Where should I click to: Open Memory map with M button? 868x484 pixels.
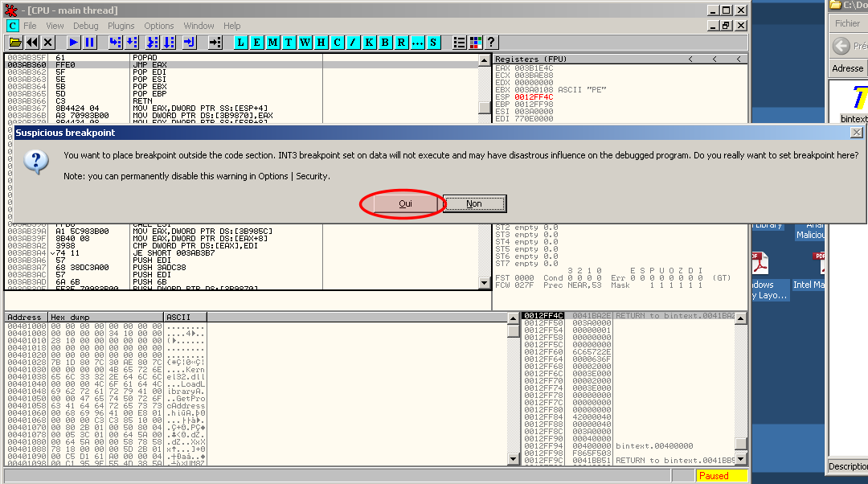(x=273, y=42)
